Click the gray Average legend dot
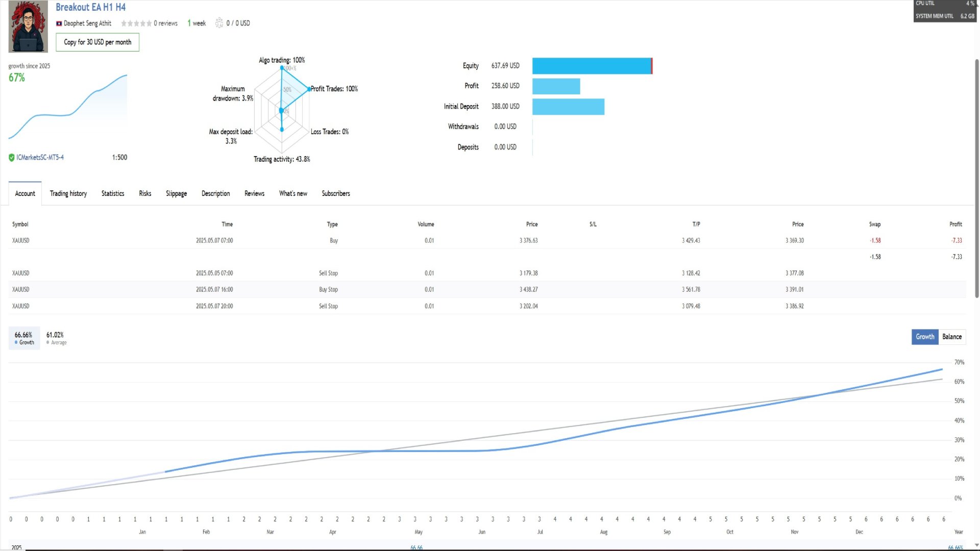This screenshot has height=551, width=980. click(x=48, y=342)
